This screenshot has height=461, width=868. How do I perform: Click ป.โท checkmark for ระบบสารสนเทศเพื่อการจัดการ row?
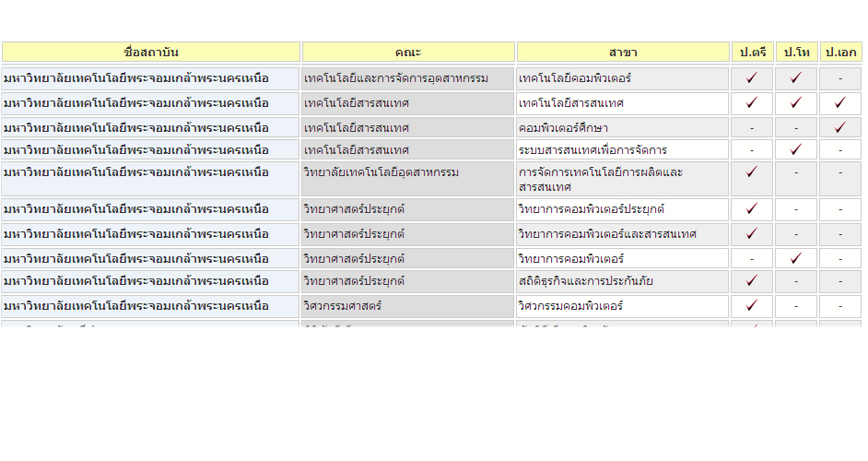coord(795,149)
